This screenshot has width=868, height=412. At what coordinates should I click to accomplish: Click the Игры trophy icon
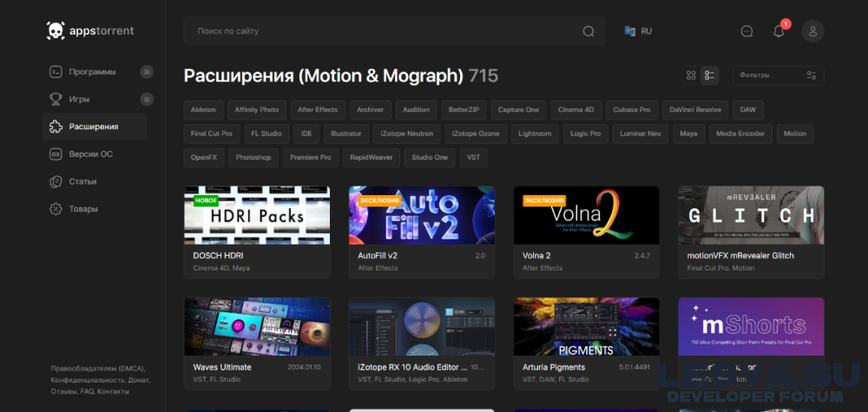coord(56,99)
